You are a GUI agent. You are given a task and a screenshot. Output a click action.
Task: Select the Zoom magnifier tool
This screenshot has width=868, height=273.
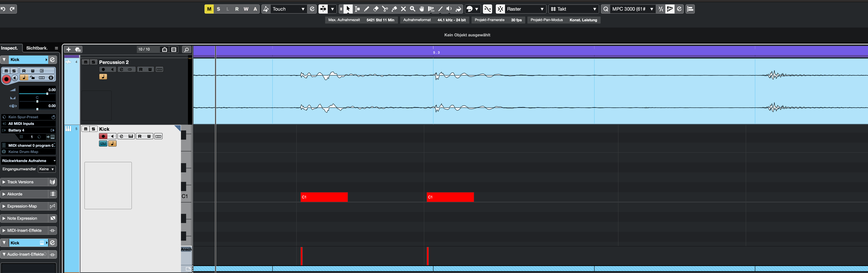coord(412,9)
